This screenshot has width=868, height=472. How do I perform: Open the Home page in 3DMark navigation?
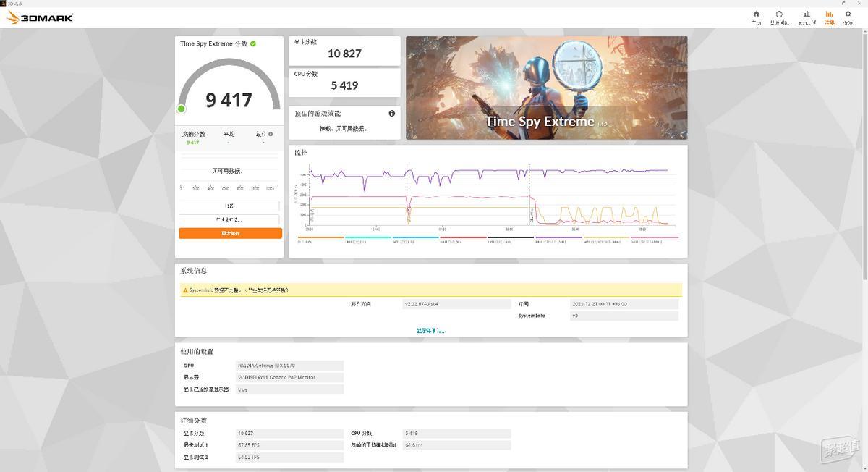[756, 14]
